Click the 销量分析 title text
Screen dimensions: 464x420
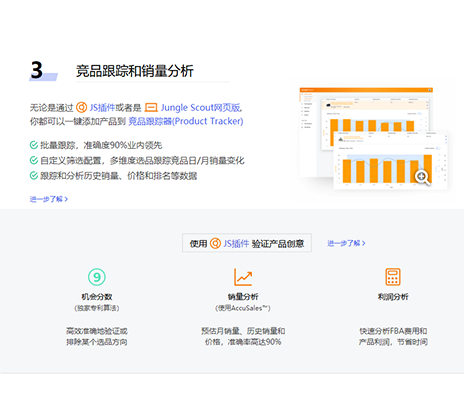pyautogui.click(x=243, y=297)
